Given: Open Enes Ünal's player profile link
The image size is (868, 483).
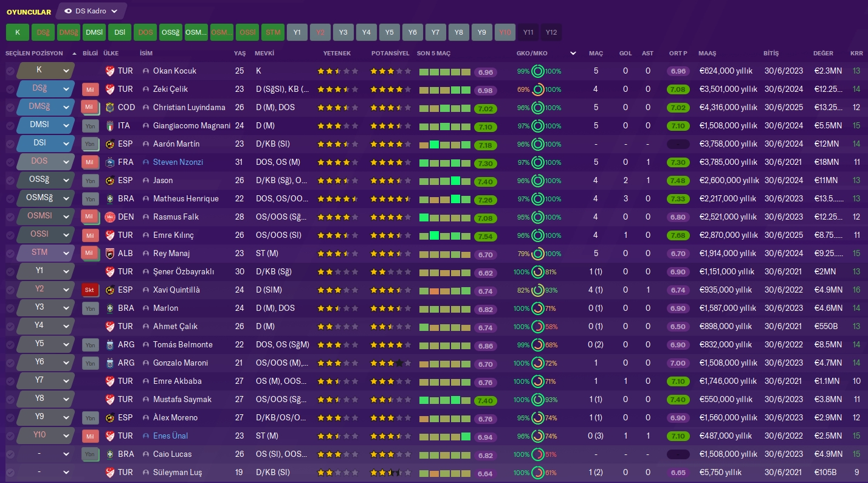Looking at the screenshot, I should click(170, 436).
